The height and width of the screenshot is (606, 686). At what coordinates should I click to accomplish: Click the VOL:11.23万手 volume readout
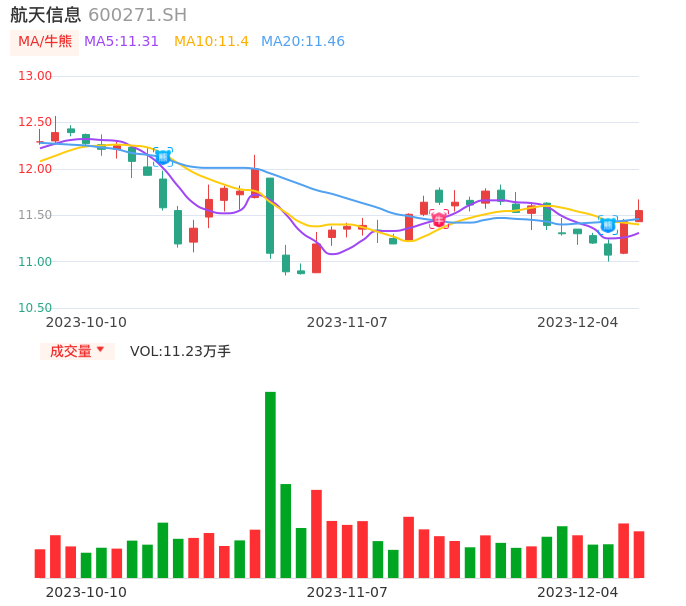pos(180,351)
